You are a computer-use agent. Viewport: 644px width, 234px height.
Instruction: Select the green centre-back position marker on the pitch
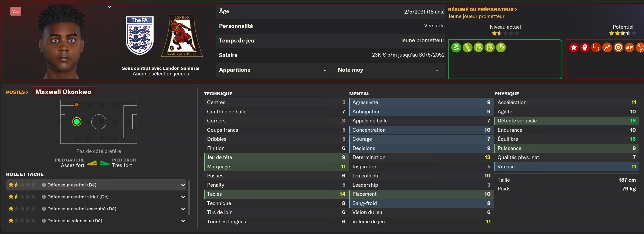(77, 122)
